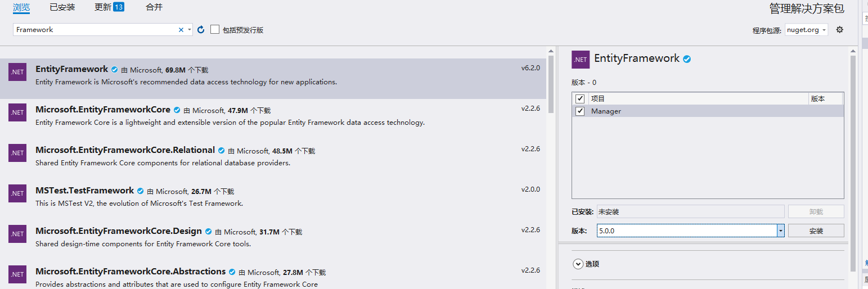Open the 版本 5.0.0 version dropdown
This screenshot has width=868, height=289.
[780, 231]
